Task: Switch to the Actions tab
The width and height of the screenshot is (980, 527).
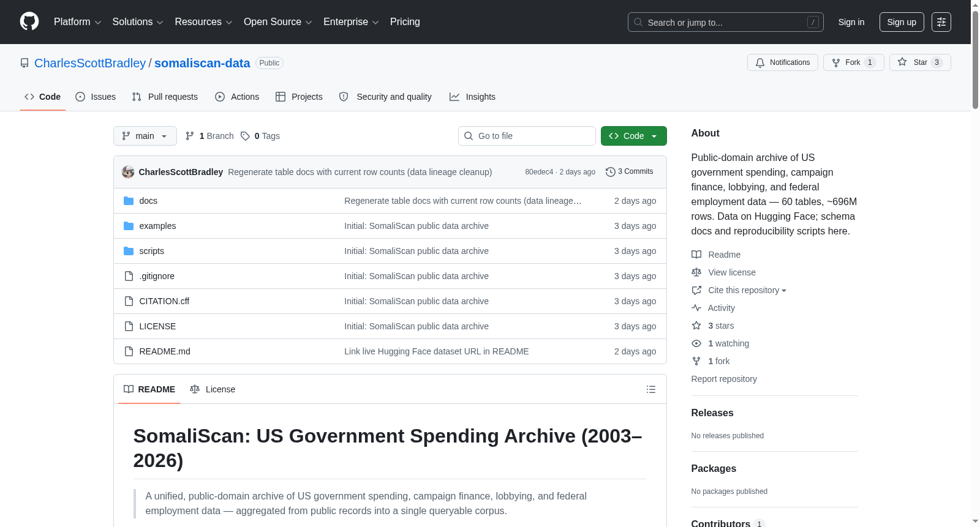Action: [x=237, y=97]
